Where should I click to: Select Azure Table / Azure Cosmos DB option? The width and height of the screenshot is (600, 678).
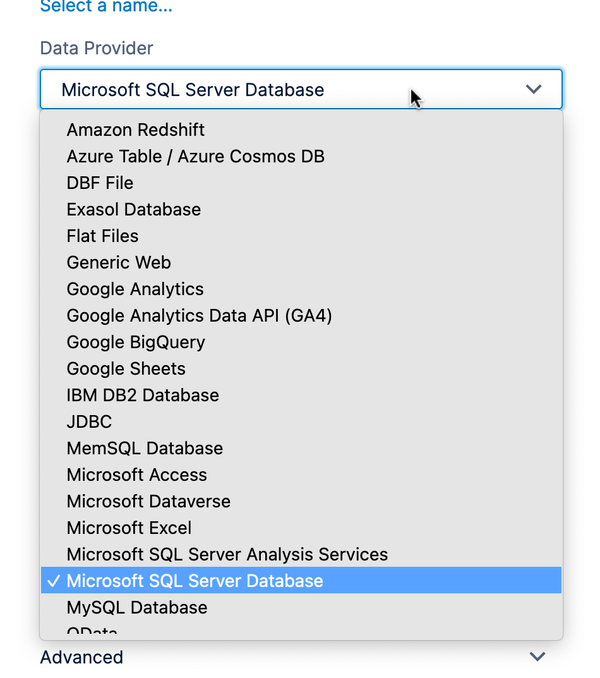pos(301,157)
